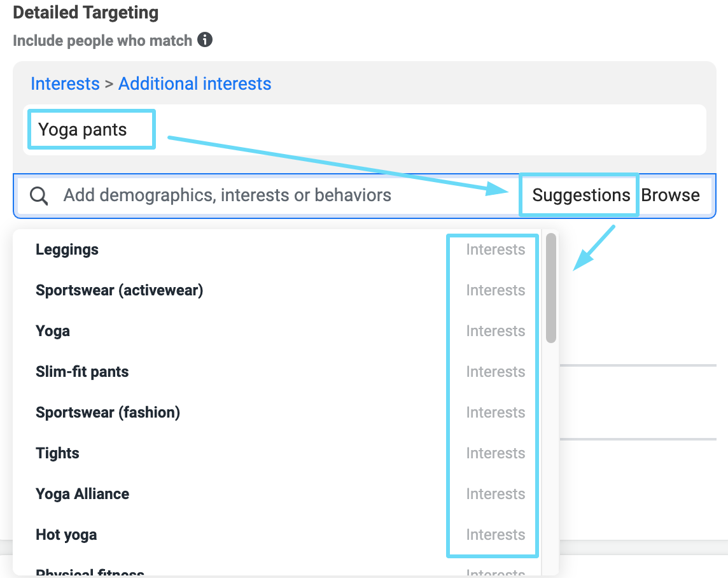728x578 pixels.
Task: Open the Suggestions button
Action: 581,195
